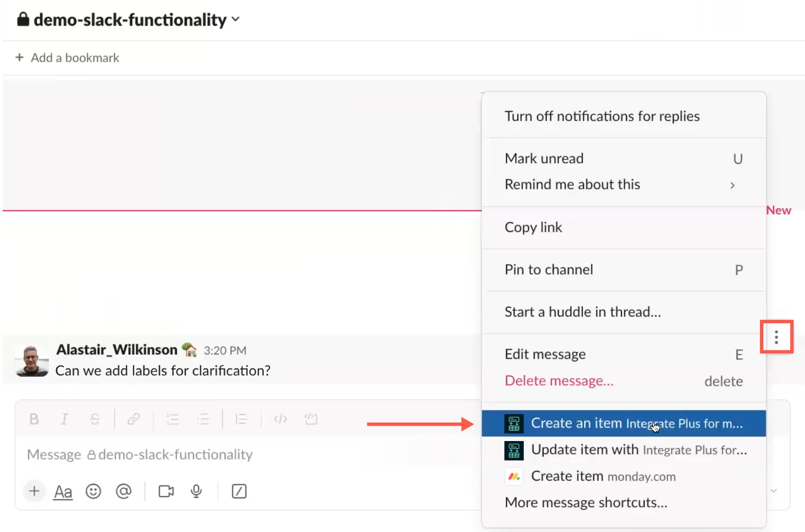
Task: Click Add a bookmark
Action: pos(67,58)
